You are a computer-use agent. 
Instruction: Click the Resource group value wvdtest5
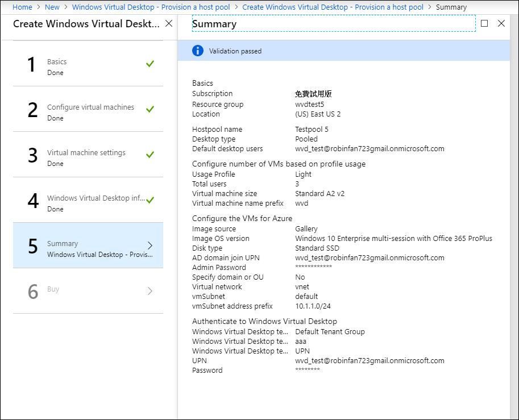coord(309,104)
